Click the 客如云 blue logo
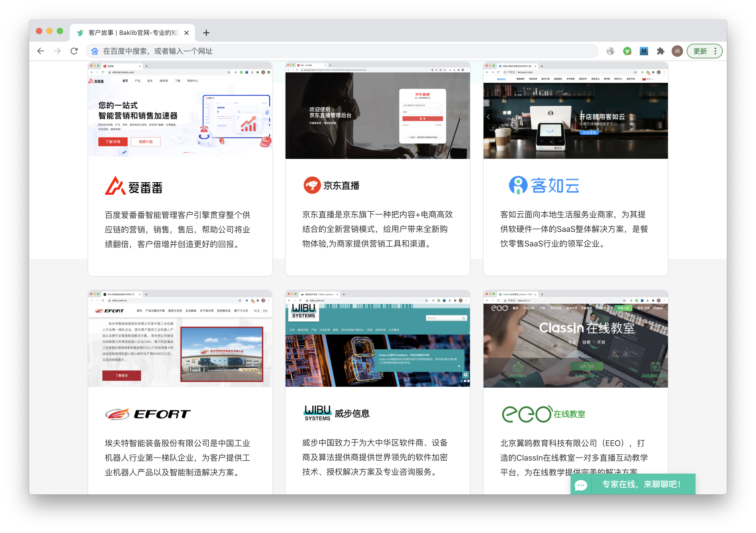 click(x=544, y=185)
